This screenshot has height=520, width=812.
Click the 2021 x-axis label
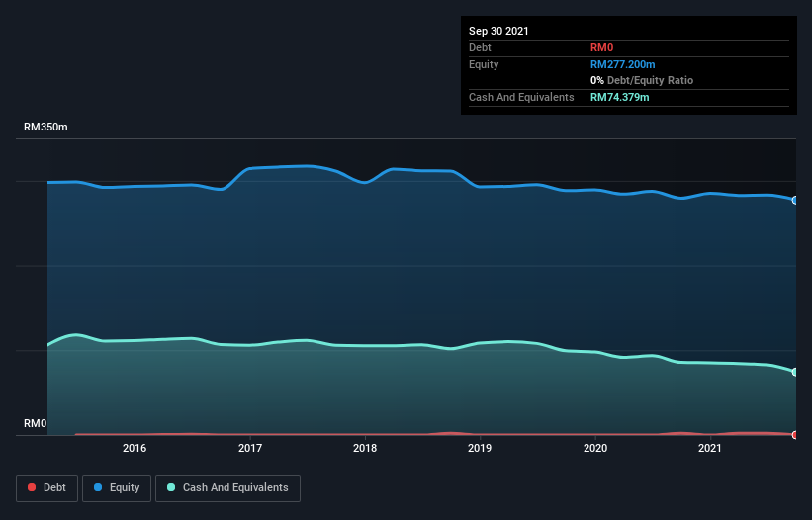(x=710, y=448)
